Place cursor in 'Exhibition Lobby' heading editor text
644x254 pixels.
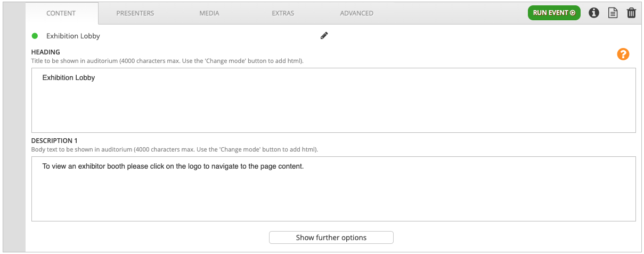point(69,78)
